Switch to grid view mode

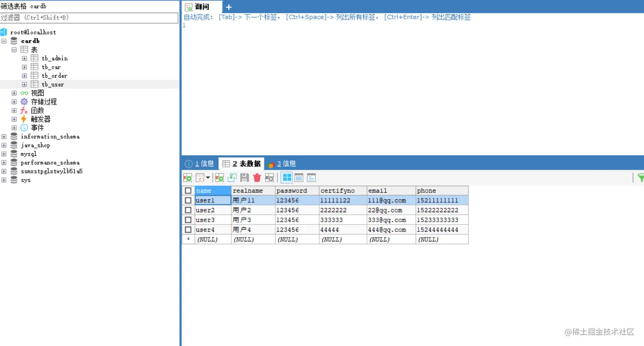coord(287,178)
